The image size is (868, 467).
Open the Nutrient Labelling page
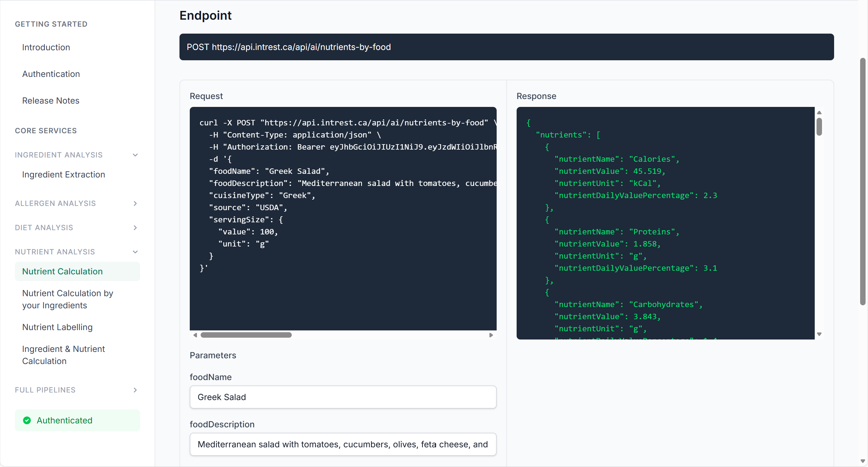click(x=57, y=327)
